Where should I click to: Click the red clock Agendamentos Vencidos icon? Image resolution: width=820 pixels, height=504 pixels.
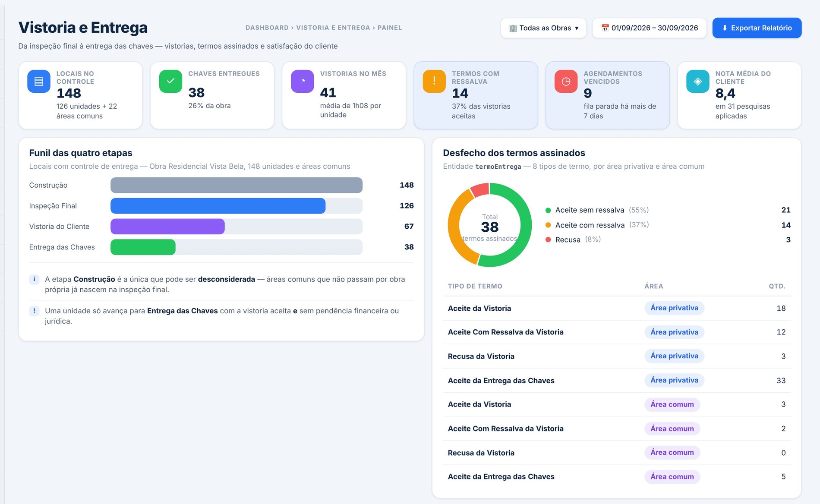click(x=566, y=81)
